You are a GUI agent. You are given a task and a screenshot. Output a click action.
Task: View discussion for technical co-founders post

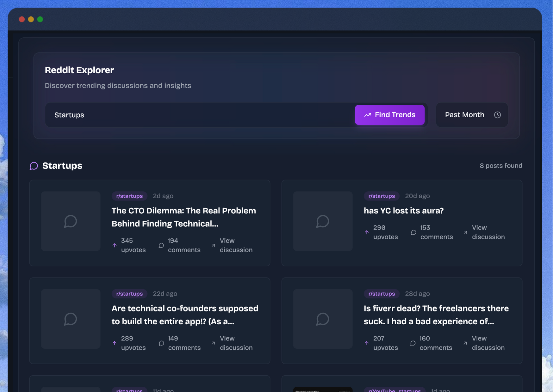click(x=236, y=343)
